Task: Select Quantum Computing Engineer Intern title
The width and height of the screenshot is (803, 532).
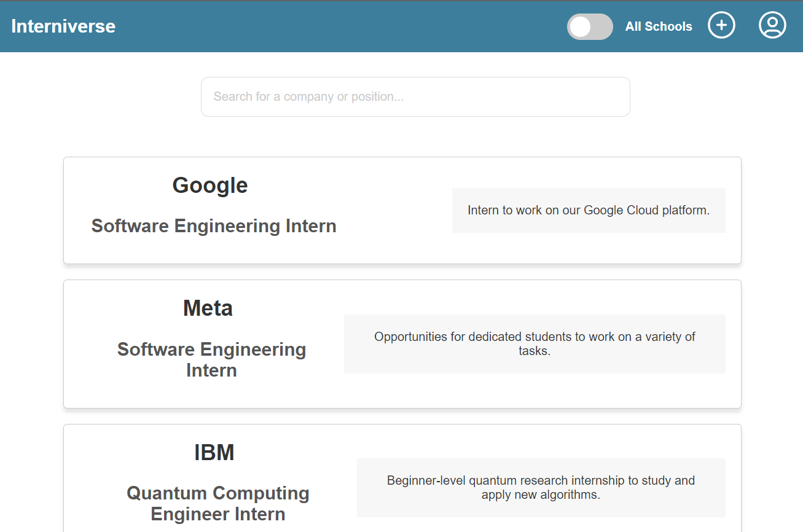Action: tap(218, 503)
